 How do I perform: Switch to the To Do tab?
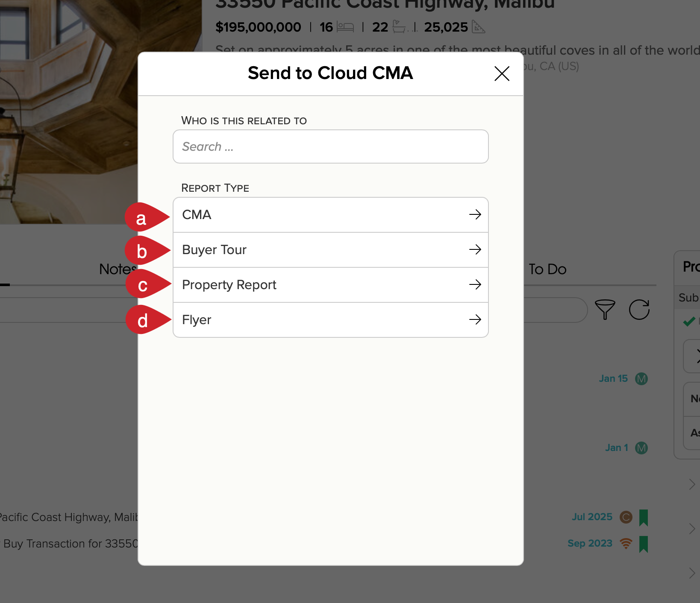click(x=547, y=269)
